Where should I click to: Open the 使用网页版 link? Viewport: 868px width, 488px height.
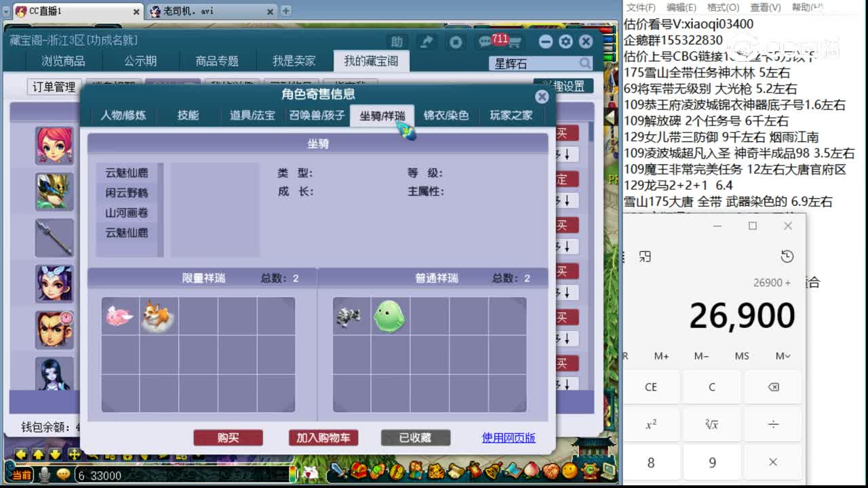pos(509,438)
